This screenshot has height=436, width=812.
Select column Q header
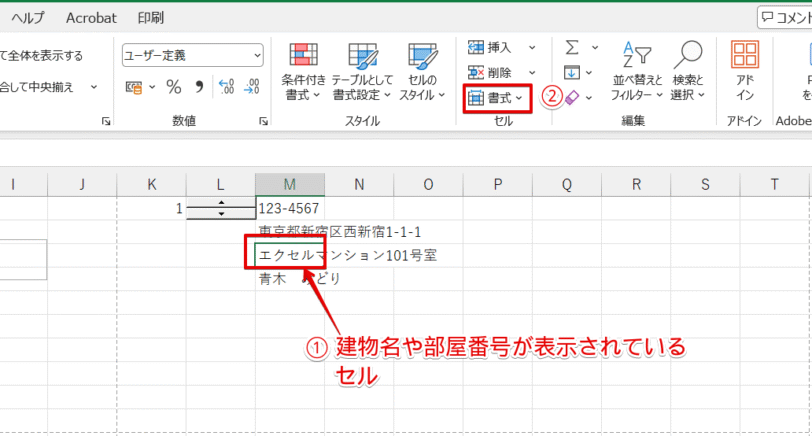(x=567, y=184)
